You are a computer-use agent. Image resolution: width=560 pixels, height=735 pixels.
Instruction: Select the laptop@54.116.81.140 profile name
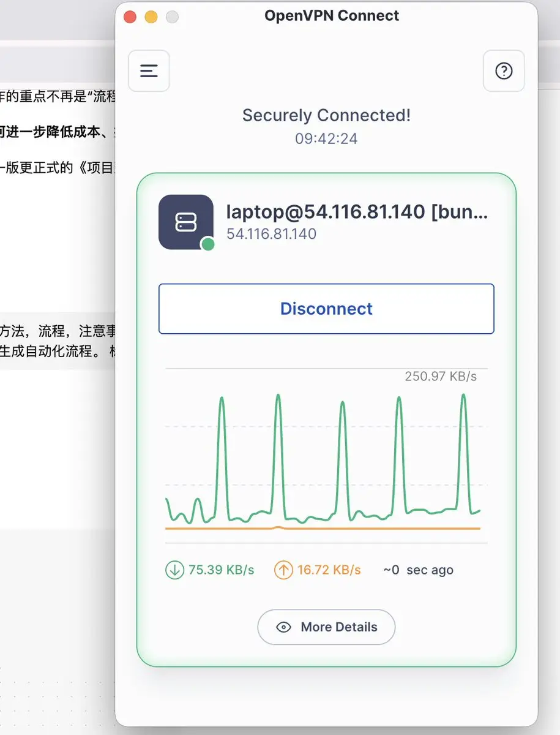357,212
